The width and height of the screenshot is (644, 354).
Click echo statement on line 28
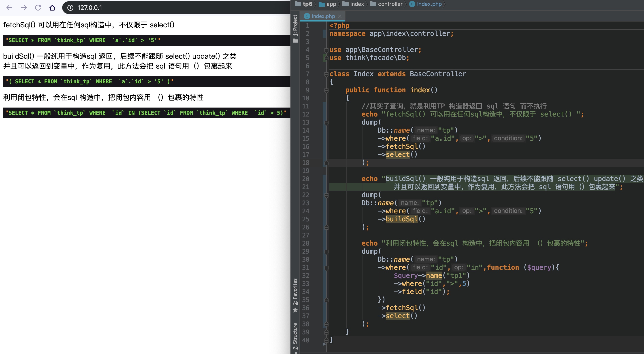475,243
